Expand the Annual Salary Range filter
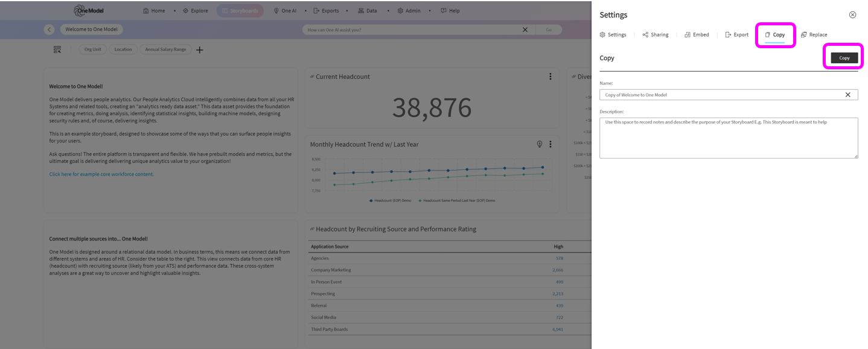The image size is (868, 349). pos(166,49)
